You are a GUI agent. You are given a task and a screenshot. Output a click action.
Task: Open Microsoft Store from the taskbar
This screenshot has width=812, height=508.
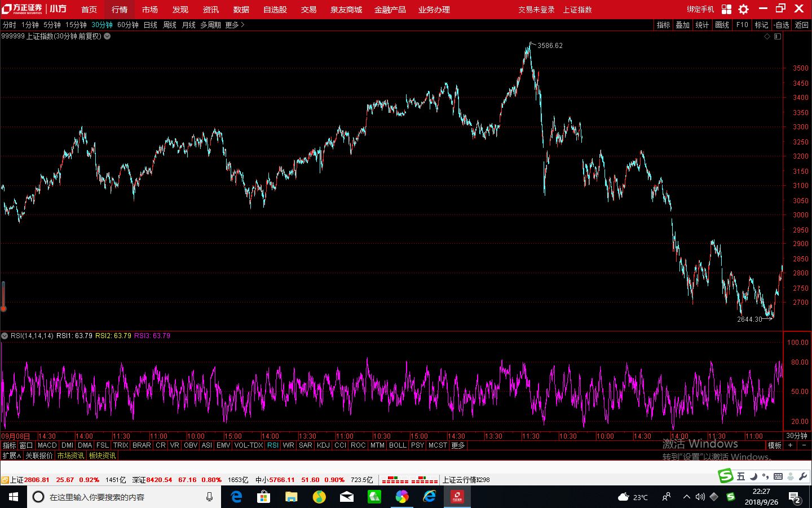(x=263, y=497)
